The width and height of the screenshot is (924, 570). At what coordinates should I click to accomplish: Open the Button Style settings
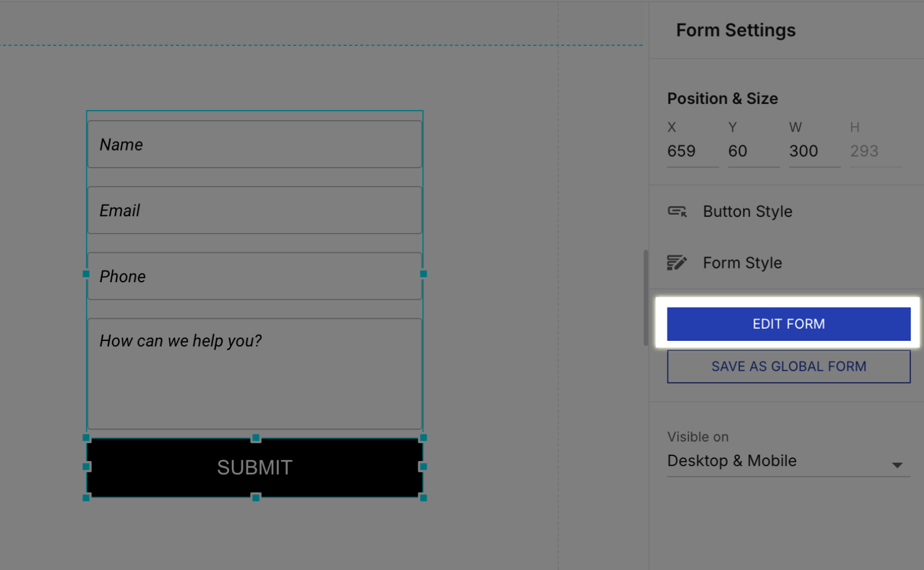pyautogui.click(x=747, y=211)
